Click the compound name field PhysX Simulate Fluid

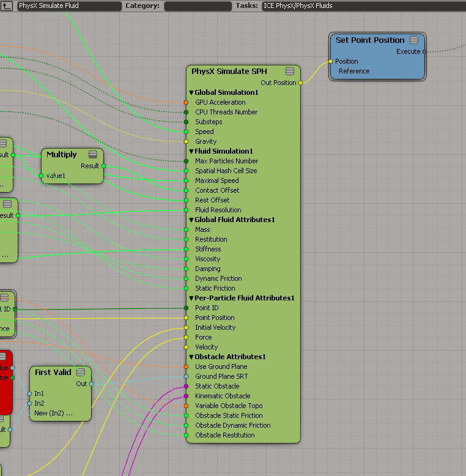pyautogui.click(x=69, y=6)
